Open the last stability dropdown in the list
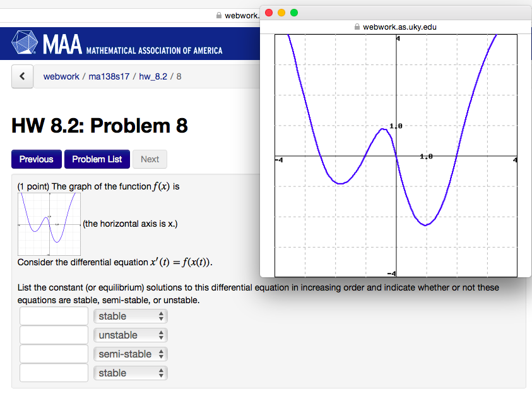The height and width of the screenshot is (403, 532). tap(130, 373)
